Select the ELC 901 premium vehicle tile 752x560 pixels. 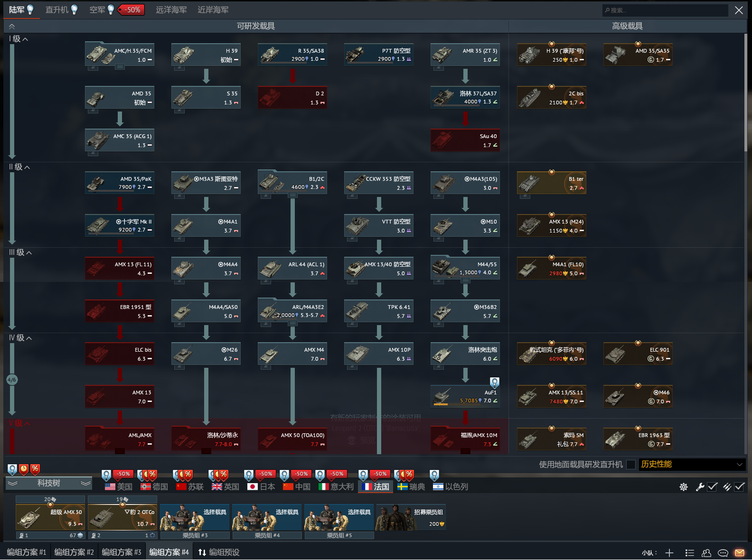[x=638, y=354]
